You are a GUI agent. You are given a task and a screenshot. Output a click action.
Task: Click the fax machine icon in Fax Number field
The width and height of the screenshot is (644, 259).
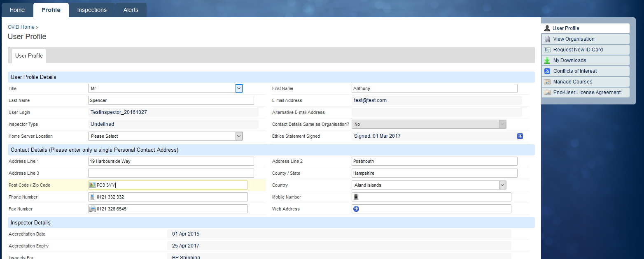(93, 209)
